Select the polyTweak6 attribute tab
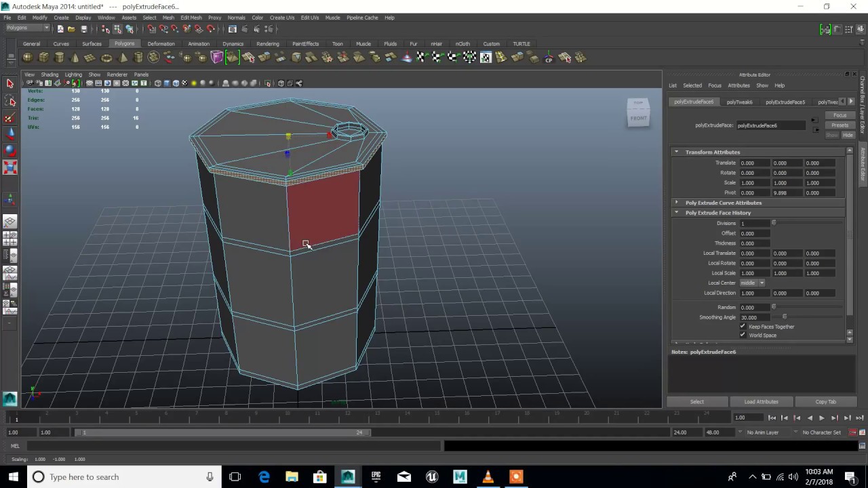 pyautogui.click(x=739, y=102)
